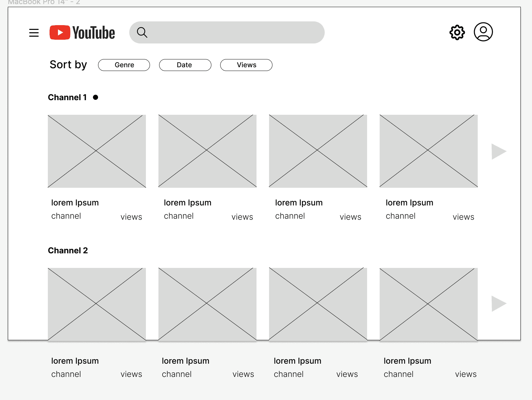This screenshot has width=532, height=400.
Task: Open fourth video thumbnail in Channel 2
Action: tap(429, 304)
